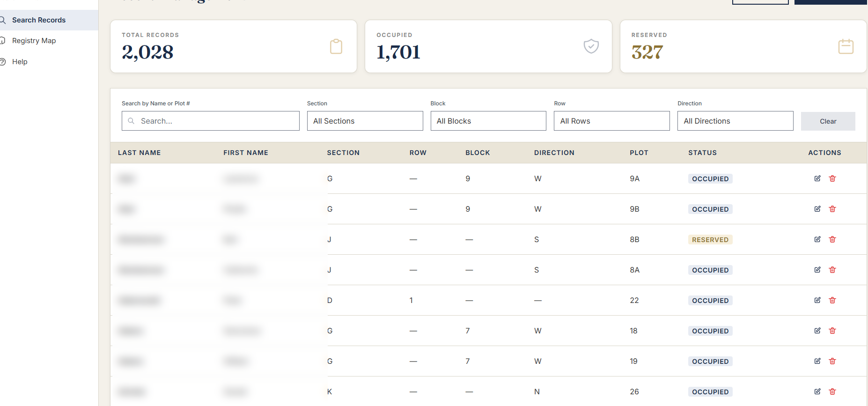The height and width of the screenshot is (406, 868).
Task: Click the LAST NAME column header
Action: (x=139, y=153)
